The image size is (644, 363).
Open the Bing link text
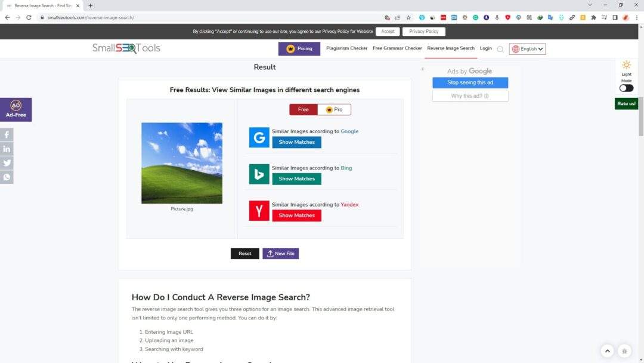pos(346,168)
